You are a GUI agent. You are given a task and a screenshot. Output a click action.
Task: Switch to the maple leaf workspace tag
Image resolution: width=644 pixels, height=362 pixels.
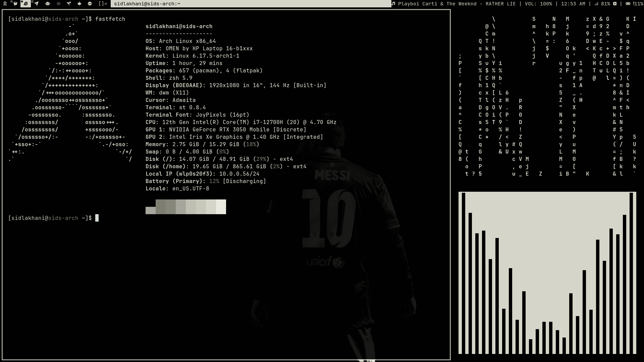coord(79,4)
